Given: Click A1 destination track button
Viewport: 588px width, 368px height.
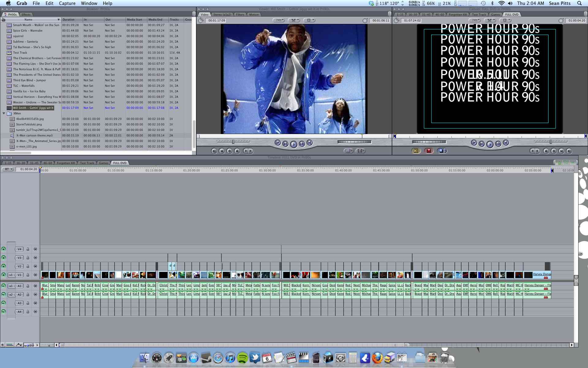Looking at the screenshot, I should (20, 286).
